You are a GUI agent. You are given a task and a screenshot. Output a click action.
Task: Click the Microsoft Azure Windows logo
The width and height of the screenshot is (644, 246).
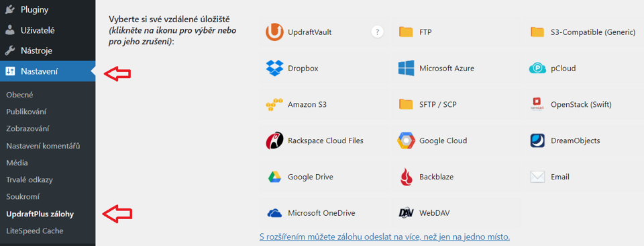click(x=406, y=69)
